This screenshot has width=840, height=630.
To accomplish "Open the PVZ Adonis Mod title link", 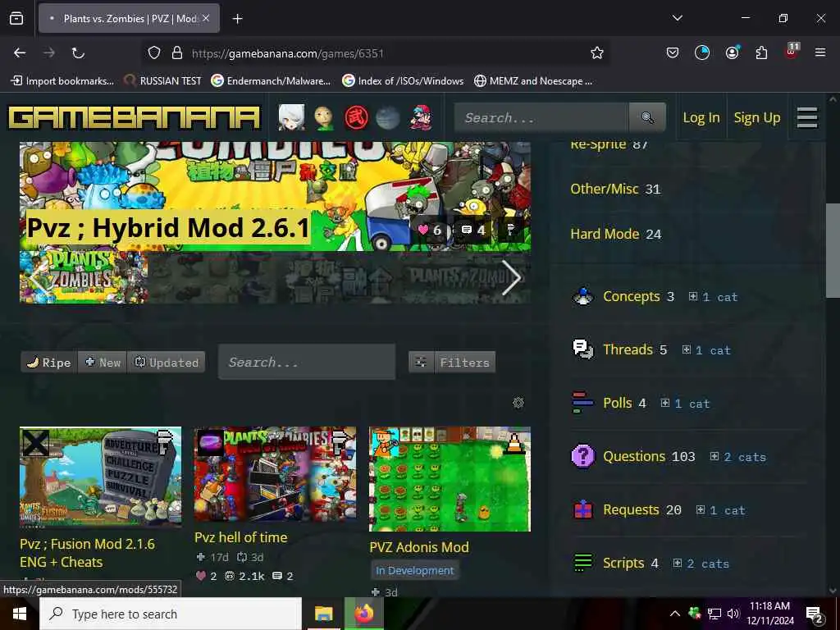I will 419,547.
